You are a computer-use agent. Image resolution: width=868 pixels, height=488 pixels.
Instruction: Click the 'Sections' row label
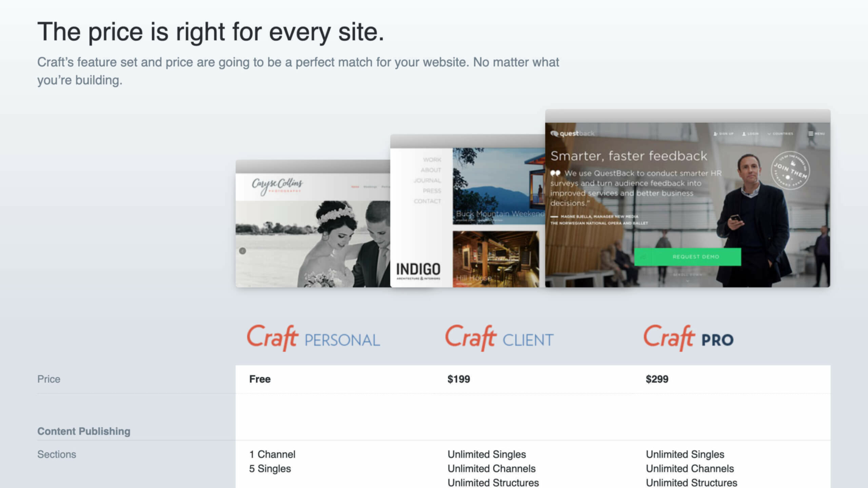coord(57,454)
